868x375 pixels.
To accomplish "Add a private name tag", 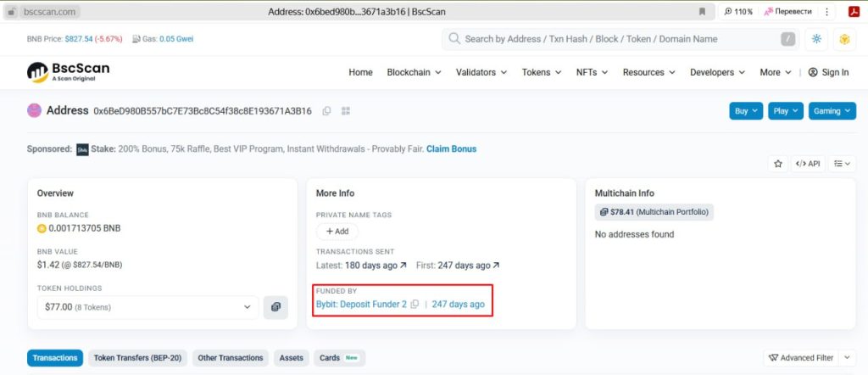I will click(337, 232).
